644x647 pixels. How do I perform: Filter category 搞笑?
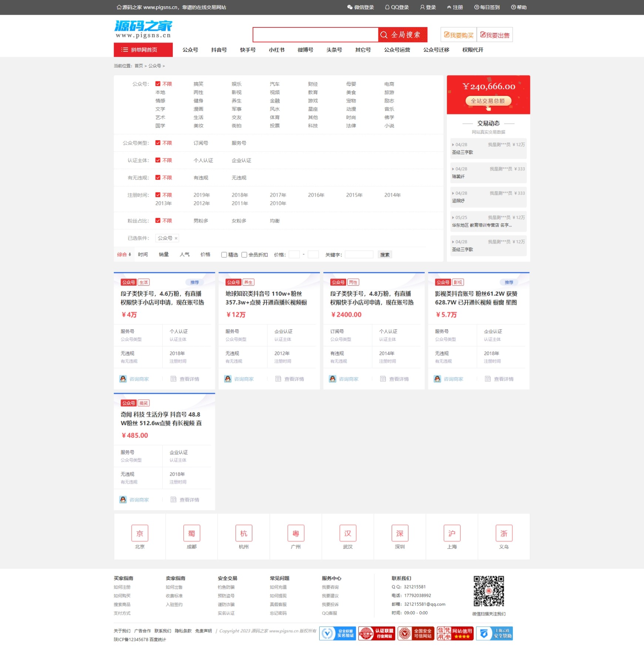pos(198,84)
